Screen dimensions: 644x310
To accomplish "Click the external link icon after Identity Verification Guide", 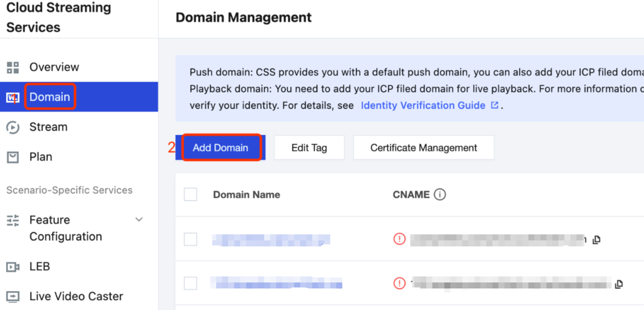I will pos(494,106).
